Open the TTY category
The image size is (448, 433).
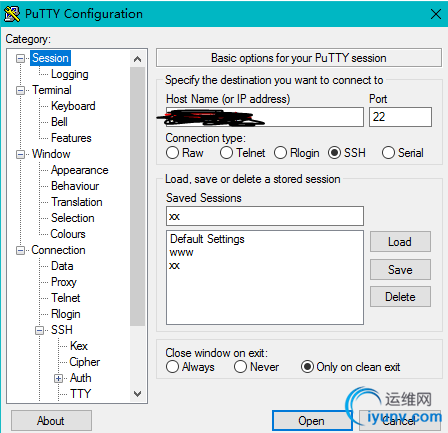click(80, 394)
